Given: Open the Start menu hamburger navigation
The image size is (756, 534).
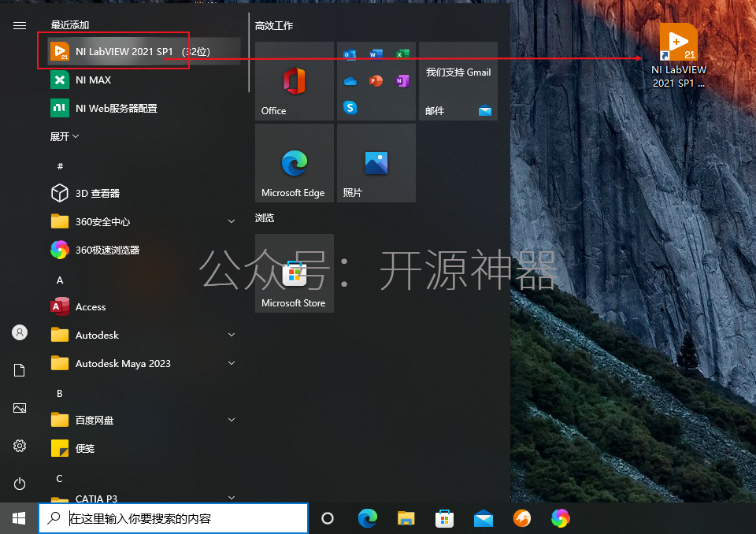Looking at the screenshot, I should tap(19, 25).
